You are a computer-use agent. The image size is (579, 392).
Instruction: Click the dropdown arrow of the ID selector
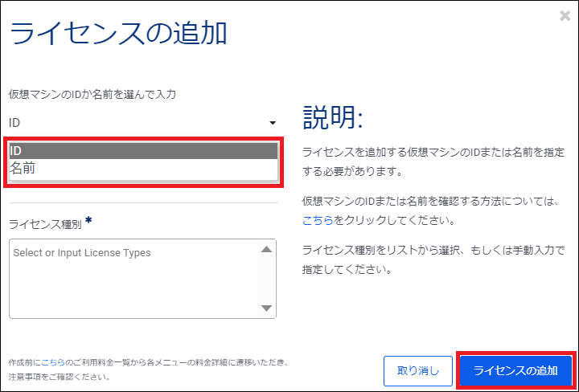pos(273,123)
